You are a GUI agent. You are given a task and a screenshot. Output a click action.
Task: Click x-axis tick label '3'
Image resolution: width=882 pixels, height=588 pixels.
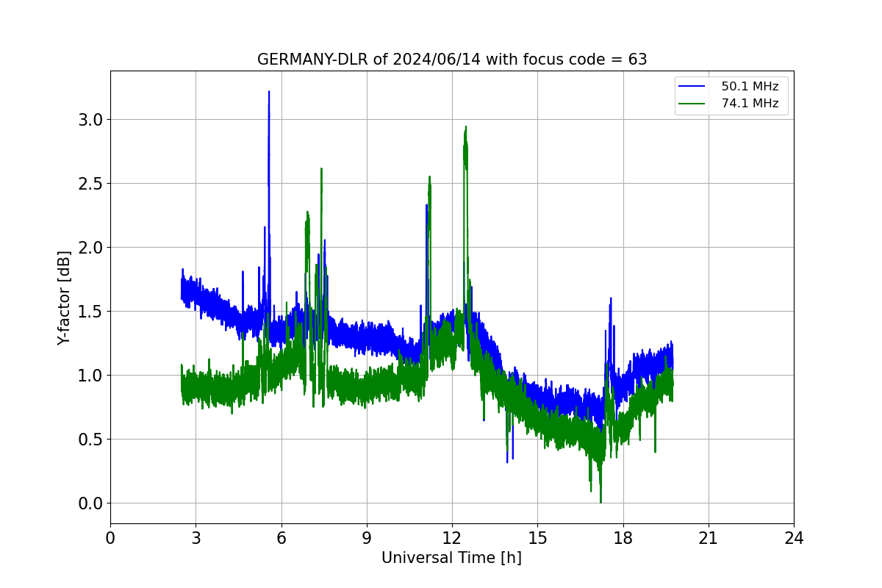point(196,538)
